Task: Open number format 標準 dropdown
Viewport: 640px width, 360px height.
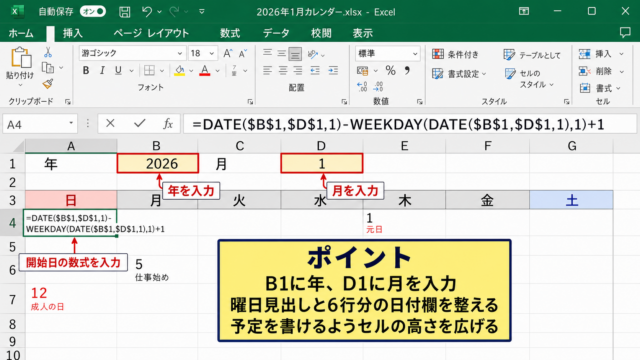Action: click(415, 53)
